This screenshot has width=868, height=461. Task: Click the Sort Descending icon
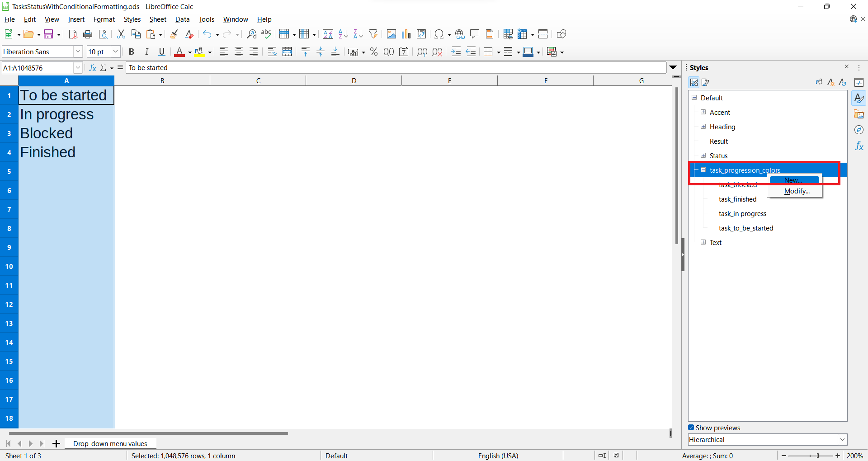[358, 34]
